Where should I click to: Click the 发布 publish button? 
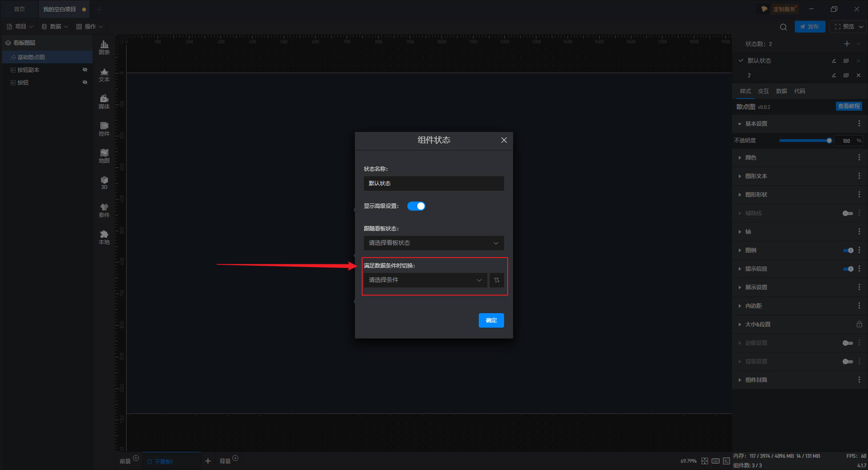click(x=810, y=27)
